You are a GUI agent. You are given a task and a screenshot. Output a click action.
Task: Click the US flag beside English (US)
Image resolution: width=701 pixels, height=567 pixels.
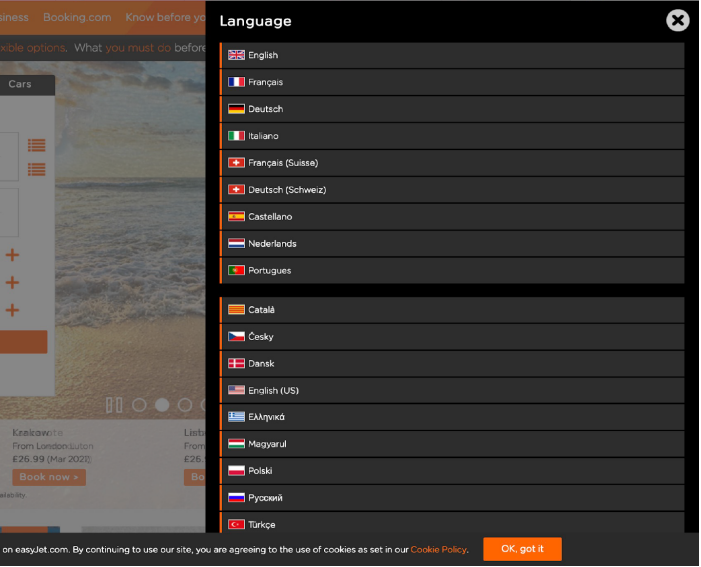(236, 390)
